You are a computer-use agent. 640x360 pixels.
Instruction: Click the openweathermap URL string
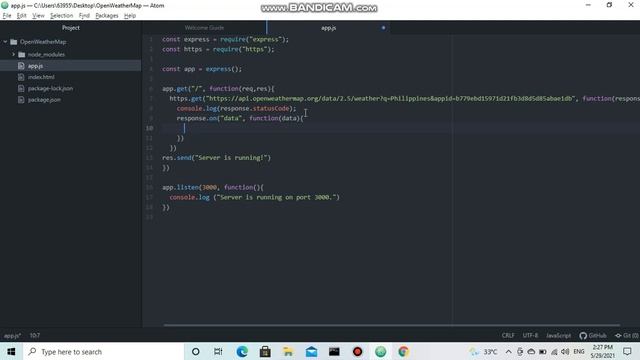click(391, 98)
